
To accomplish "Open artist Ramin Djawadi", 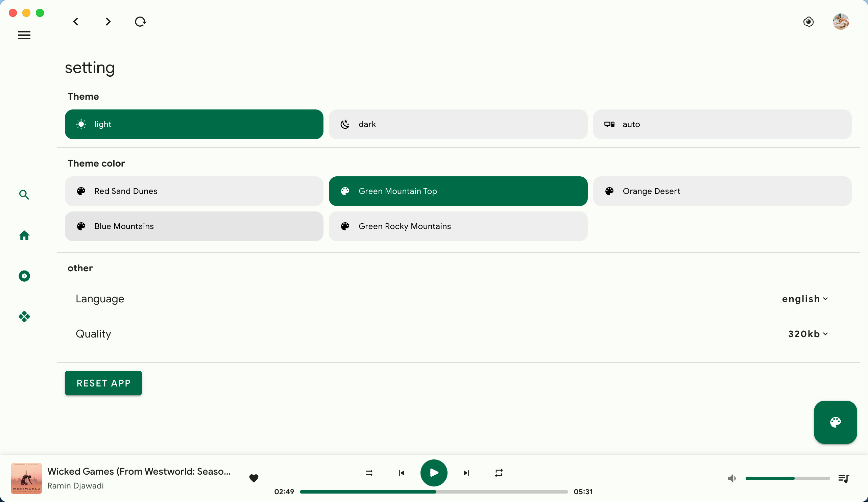I will pos(75,485).
